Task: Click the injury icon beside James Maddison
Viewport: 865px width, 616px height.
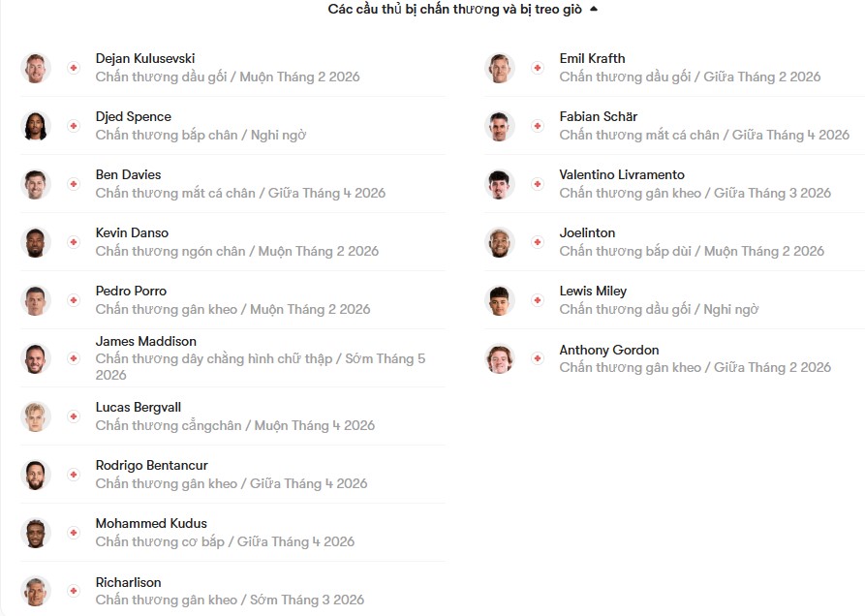Action: (x=74, y=358)
